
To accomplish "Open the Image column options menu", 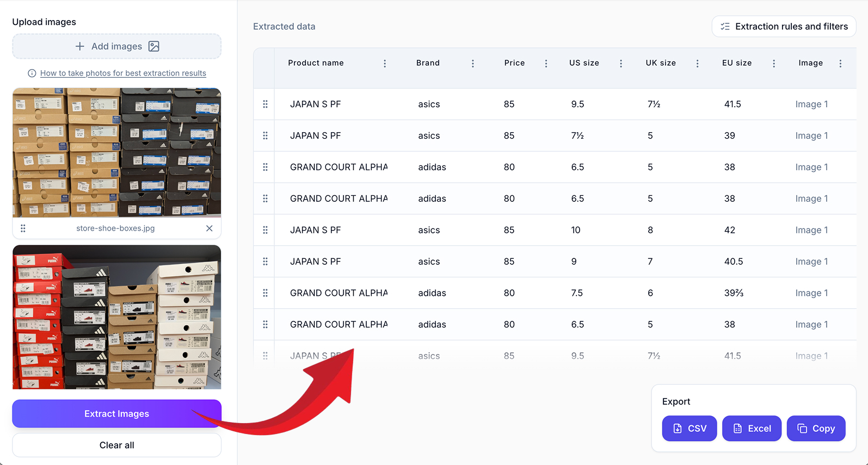I will (x=841, y=64).
